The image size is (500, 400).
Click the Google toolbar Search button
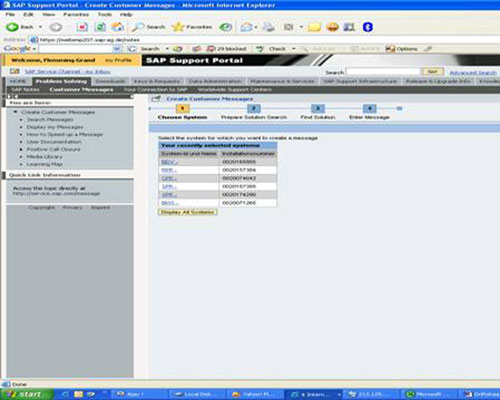144,49
